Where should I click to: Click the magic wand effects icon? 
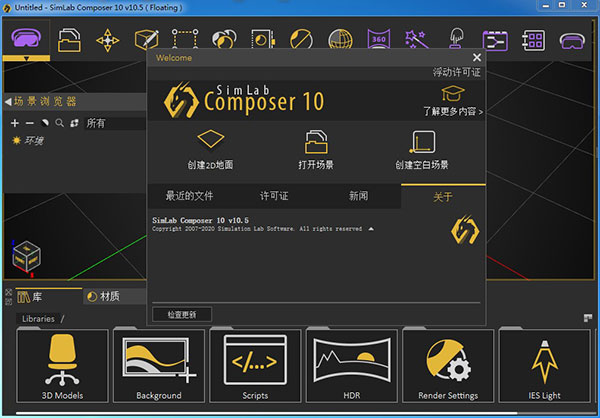pos(416,39)
